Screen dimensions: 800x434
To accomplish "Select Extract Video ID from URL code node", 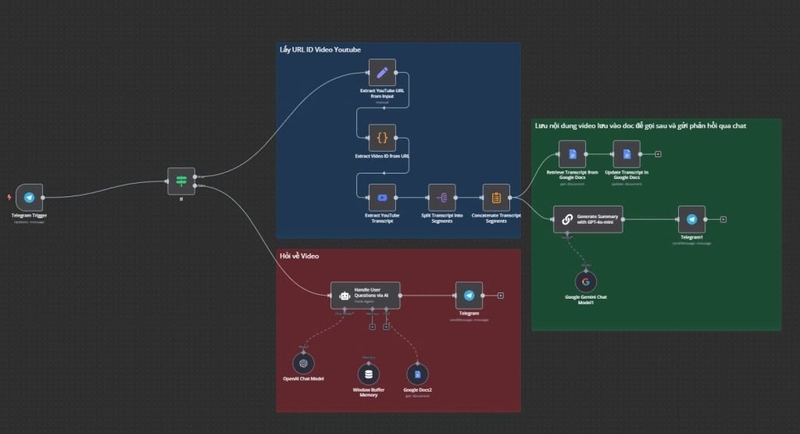I will 382,138.
